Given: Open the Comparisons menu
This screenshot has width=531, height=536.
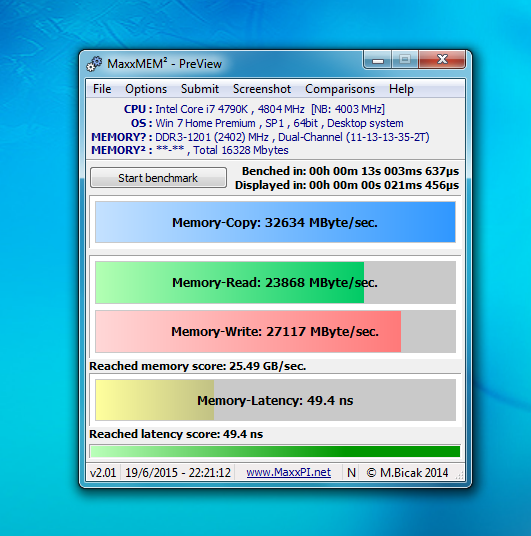Looking at the screenshot, I should [x=340, y=89].
